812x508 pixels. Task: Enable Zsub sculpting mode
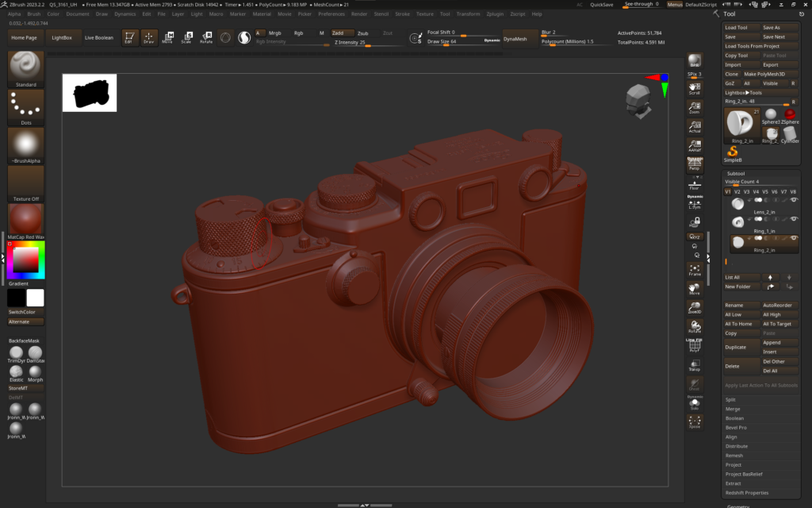coord(365,33)
